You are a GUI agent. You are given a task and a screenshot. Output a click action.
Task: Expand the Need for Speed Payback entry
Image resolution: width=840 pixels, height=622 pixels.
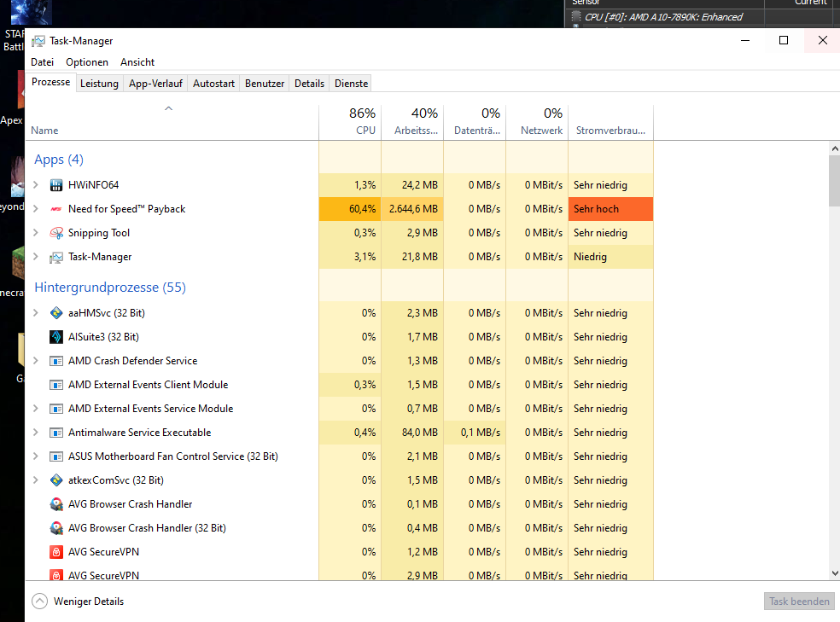[x=36, y=209]
